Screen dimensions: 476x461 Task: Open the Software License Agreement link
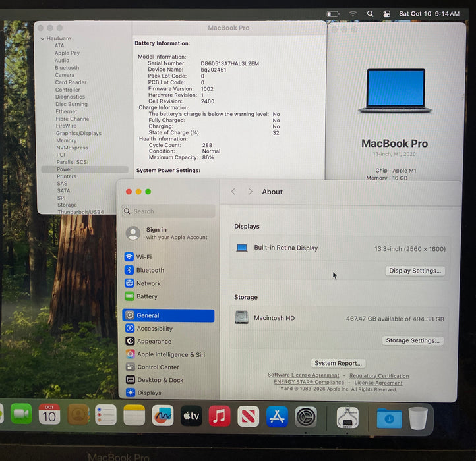point(303,375)
